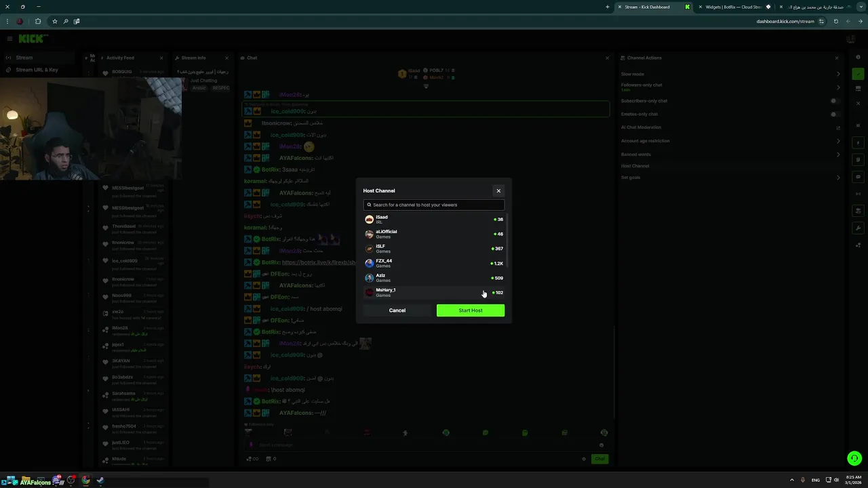The height and width of the screenshot is (488, 868).
Task: Open the green support chat bubble
Action: point(854,459)
